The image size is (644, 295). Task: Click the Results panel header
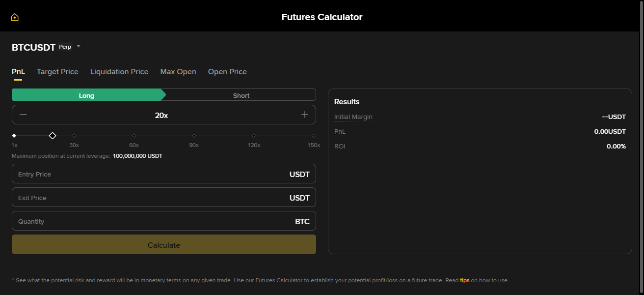coord(347,101)
